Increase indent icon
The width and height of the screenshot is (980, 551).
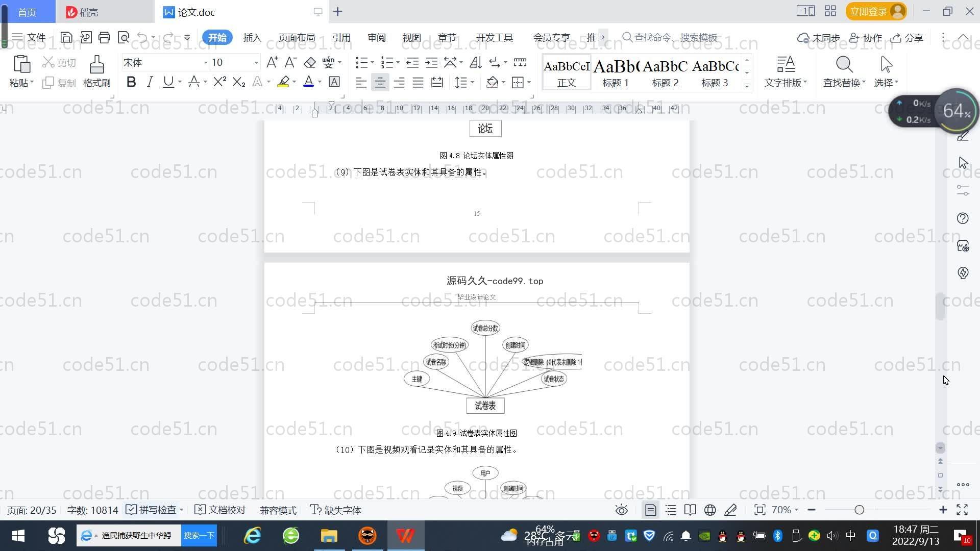point(431,62)
